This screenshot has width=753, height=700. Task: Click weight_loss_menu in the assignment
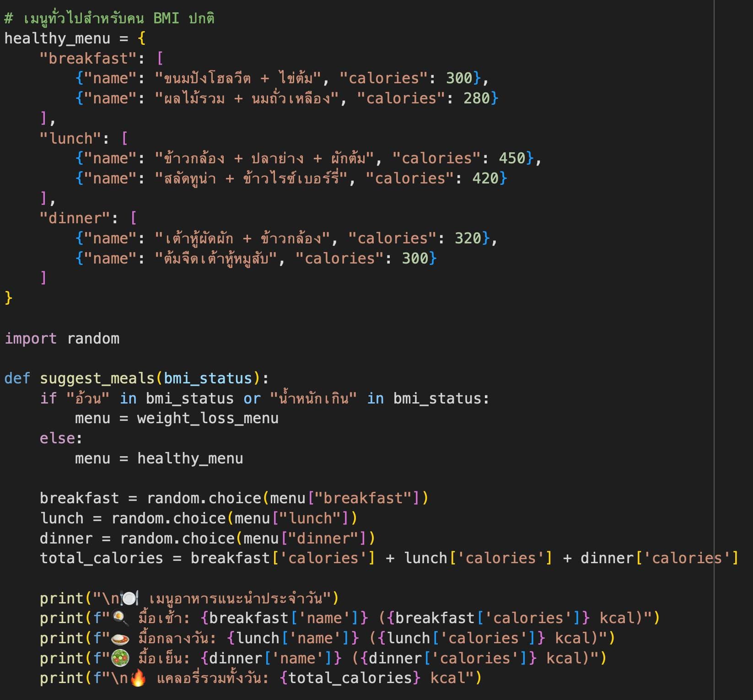point(208,418)
